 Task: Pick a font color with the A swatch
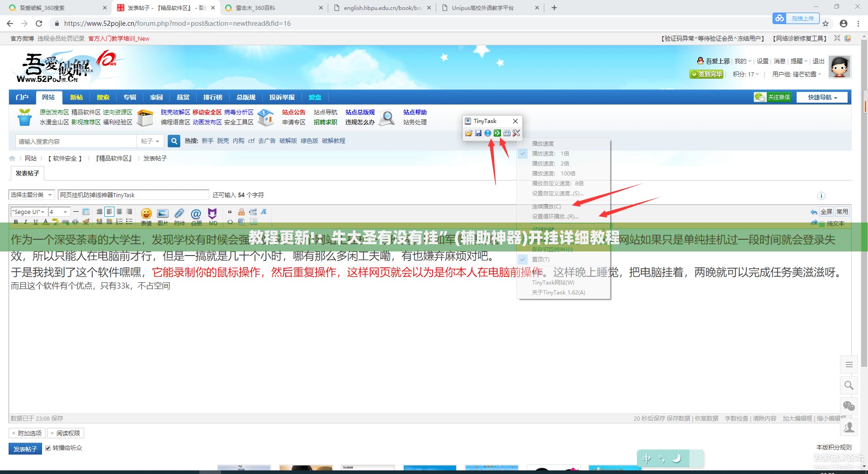[46, 222]
